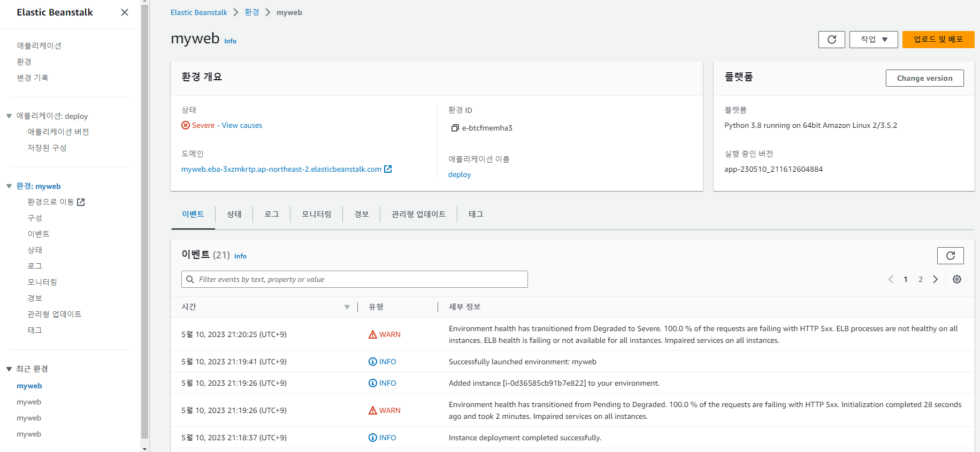Switch to the 관리형 업데이트 tab

pyautogui.click(x=419, y=214)
